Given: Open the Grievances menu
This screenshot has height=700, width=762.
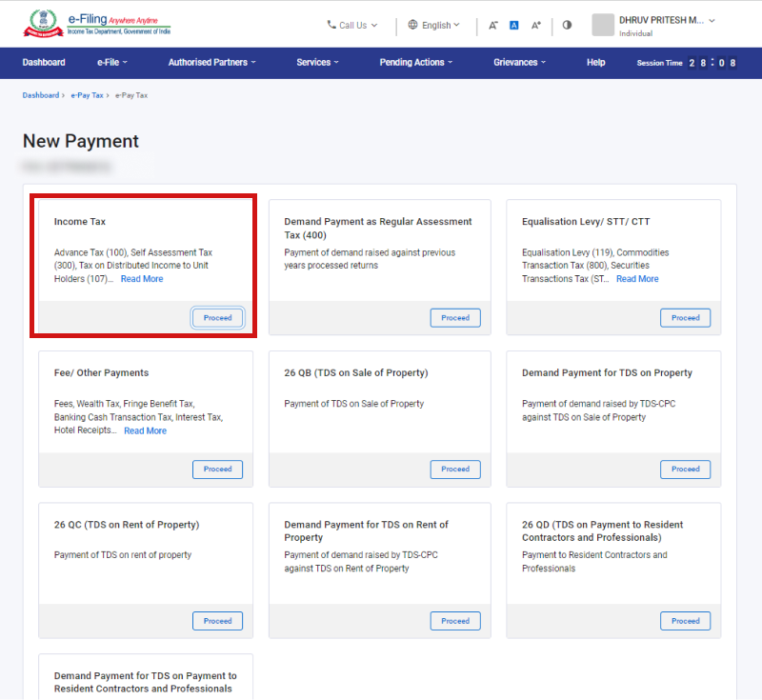Looking at the screenshot, I should 519,62.
